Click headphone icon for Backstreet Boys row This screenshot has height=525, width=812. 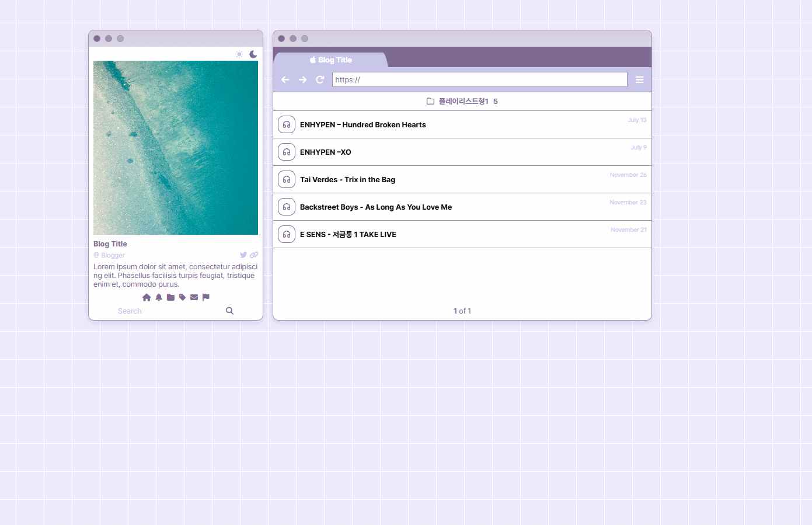(x=287, y=207)
